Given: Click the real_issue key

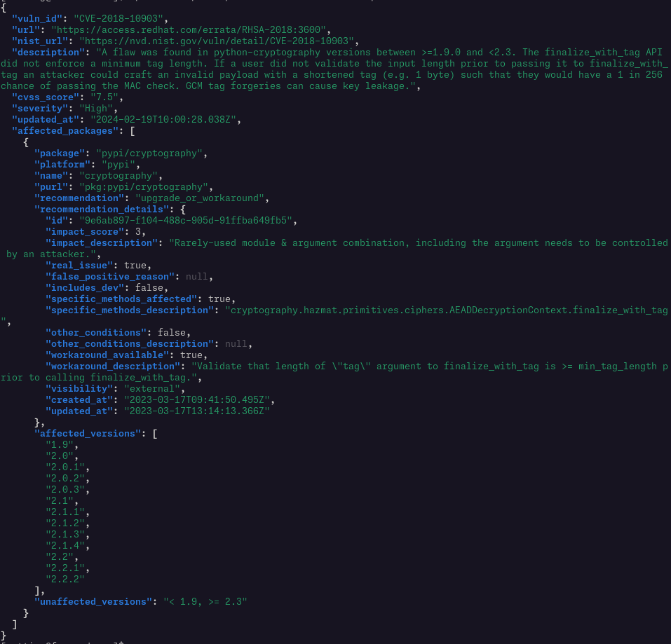Looking at the screenshot, I should coord(79,265).
